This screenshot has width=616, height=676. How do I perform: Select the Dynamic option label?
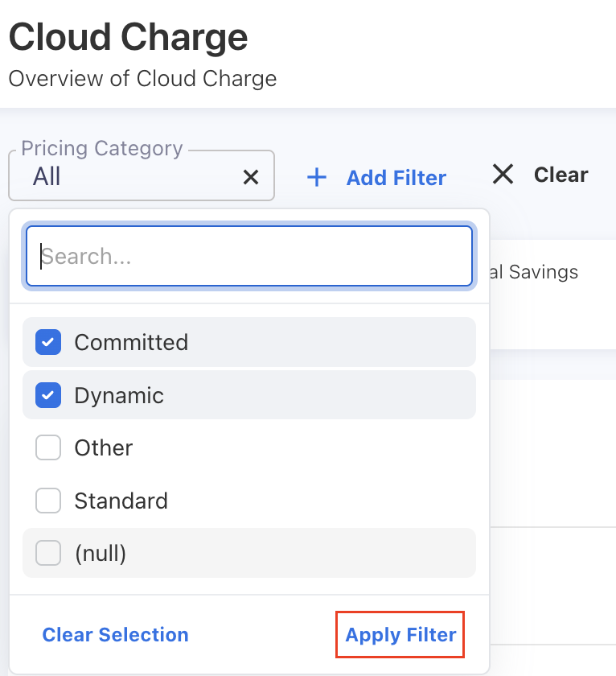[x=119, y=396]
